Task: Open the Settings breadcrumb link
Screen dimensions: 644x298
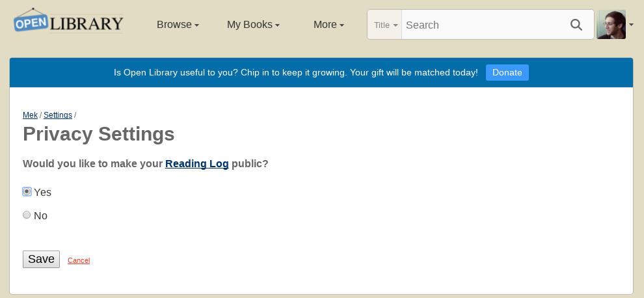Action: point(58,115)
